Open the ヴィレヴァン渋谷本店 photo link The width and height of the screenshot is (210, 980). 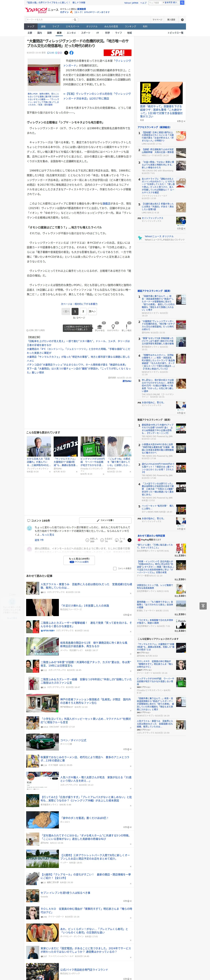click(x=97, y=96)
